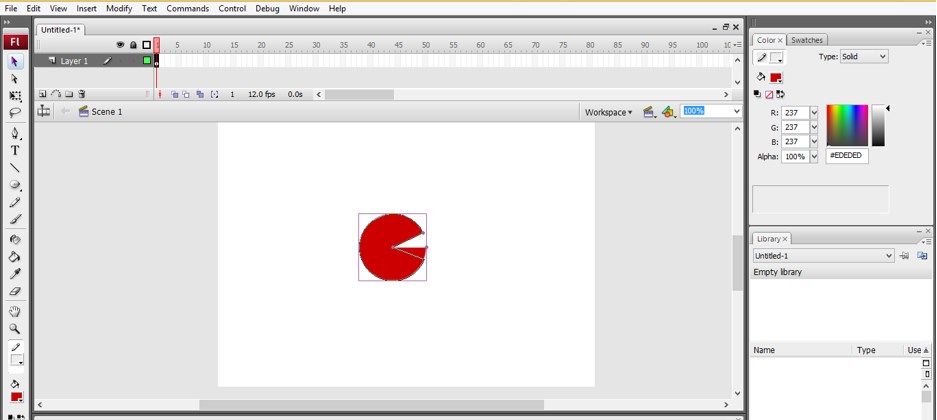Open the Library document dropdown Untitled-1

(x=822, y=256)
